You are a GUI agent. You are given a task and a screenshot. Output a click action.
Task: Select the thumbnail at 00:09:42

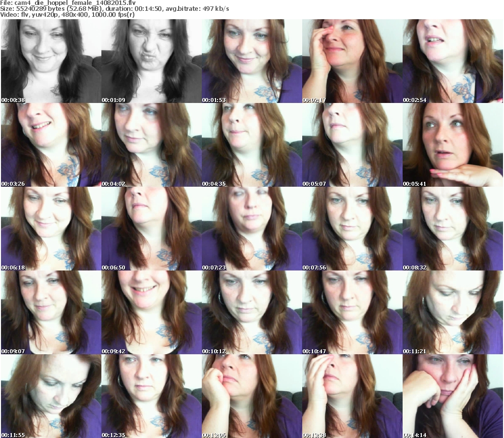coord(152,312)
